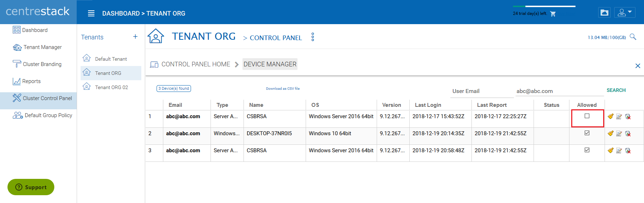Click the DESKTOP-37NR0I5 device name

[269, 133]
